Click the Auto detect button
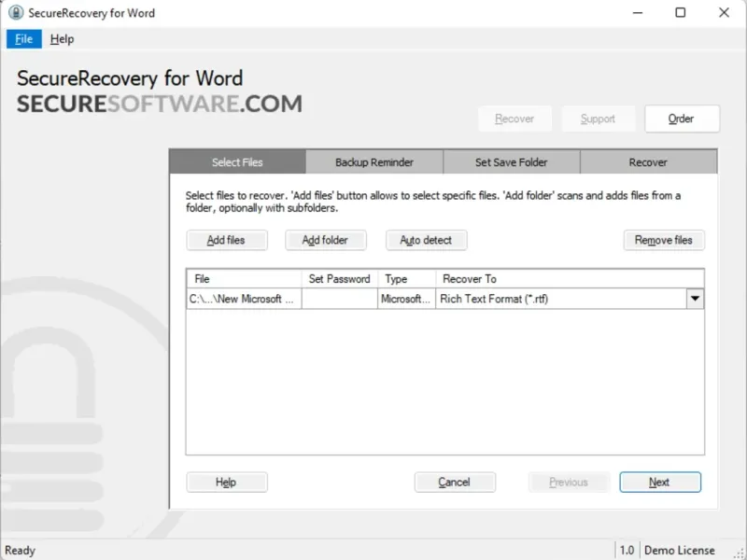 (426, 240)
